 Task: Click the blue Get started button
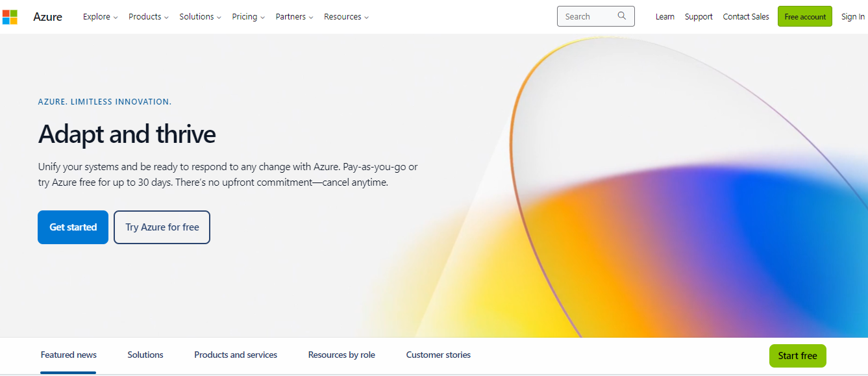point(73,227)
